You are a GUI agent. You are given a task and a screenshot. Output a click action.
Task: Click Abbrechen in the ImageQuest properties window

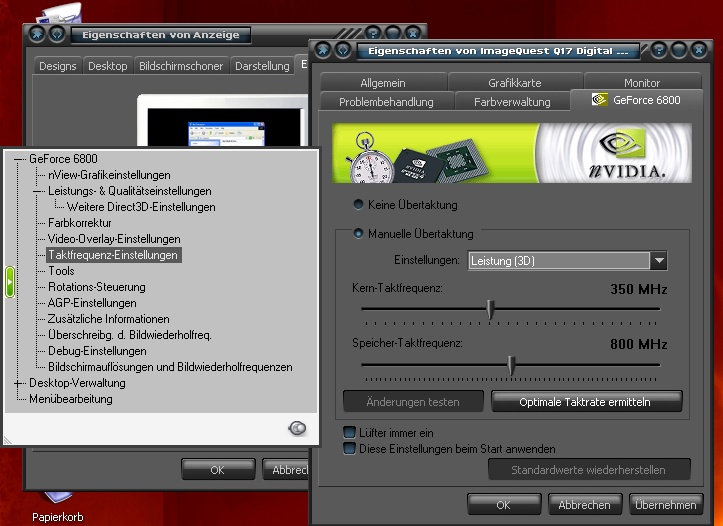pos(584,505)
